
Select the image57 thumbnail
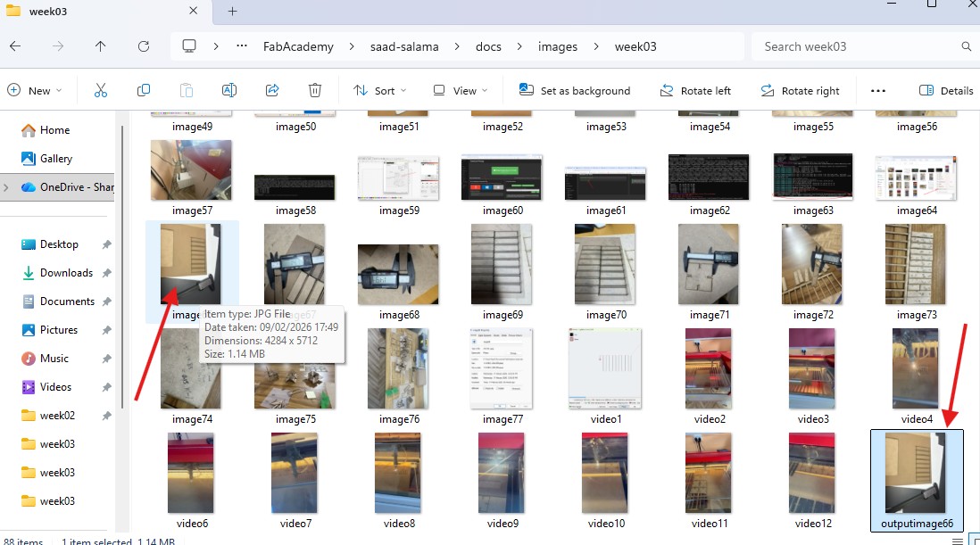pyautogui.click(x=191, y=170)
